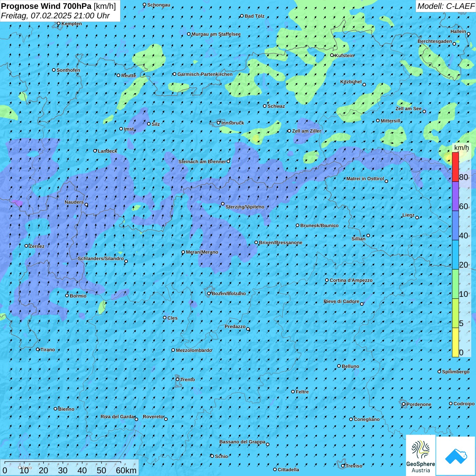
Task: Click the Kitzbühel location dot
Action: (x=364, y=85)
